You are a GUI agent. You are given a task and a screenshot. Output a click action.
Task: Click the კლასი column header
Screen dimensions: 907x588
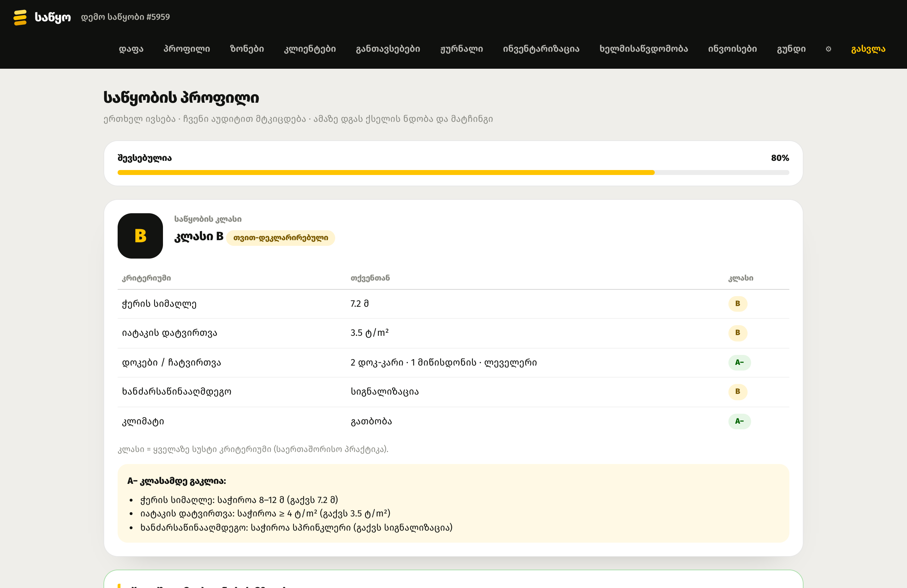740,278
